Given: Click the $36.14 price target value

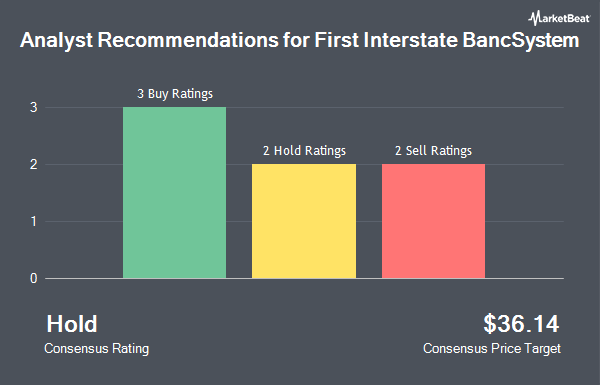Looking at the screenshot, I should [521, 324].
